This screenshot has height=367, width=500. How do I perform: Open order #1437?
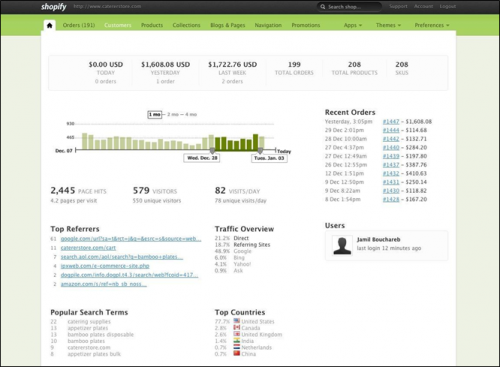(x=391, y=165)
